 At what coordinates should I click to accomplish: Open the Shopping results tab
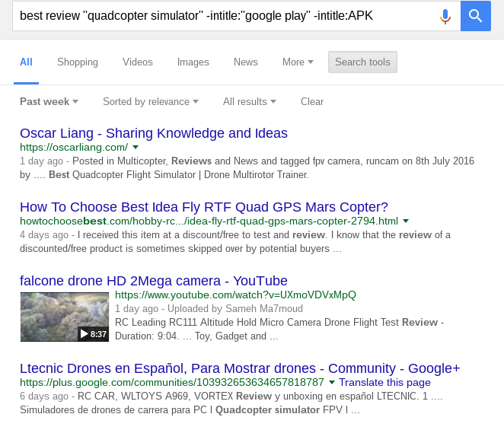(78, 62)
